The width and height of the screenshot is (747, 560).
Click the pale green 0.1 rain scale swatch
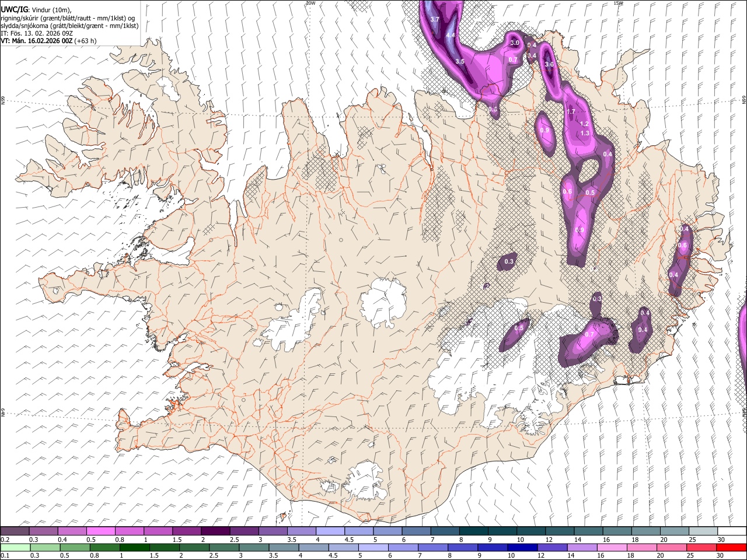(x=15, y=547)
